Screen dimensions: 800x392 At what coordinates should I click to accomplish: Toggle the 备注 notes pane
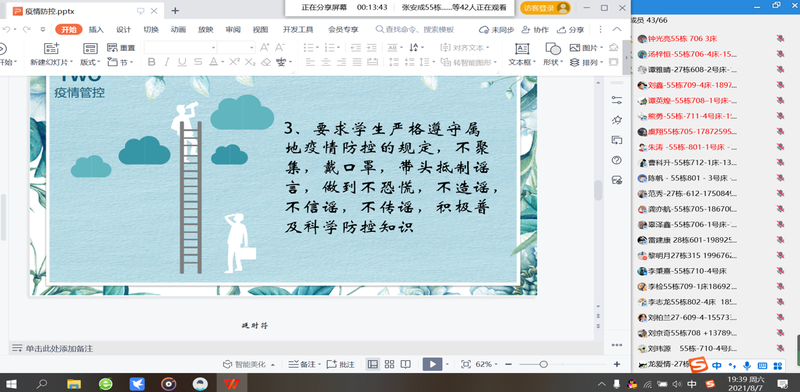point(304,364)
